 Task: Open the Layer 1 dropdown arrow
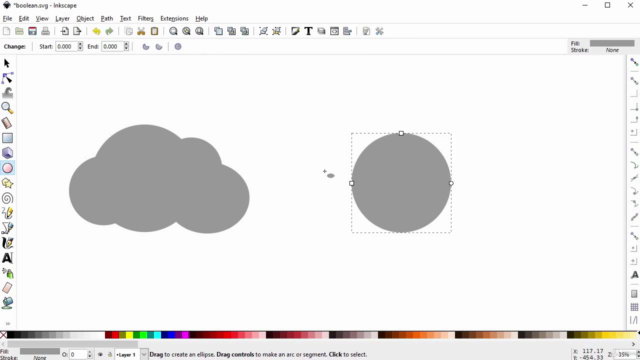[x=144, y=355]
